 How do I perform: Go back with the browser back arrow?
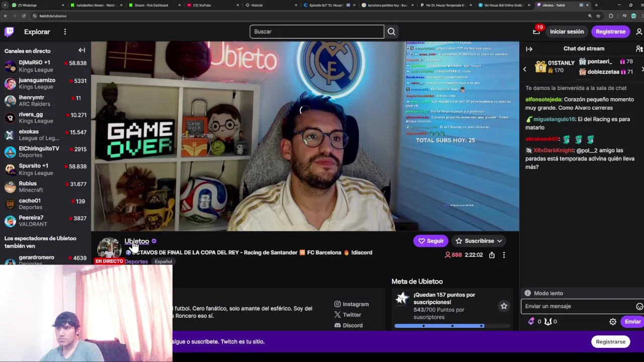pyautogui.click(x=6, y=16)
